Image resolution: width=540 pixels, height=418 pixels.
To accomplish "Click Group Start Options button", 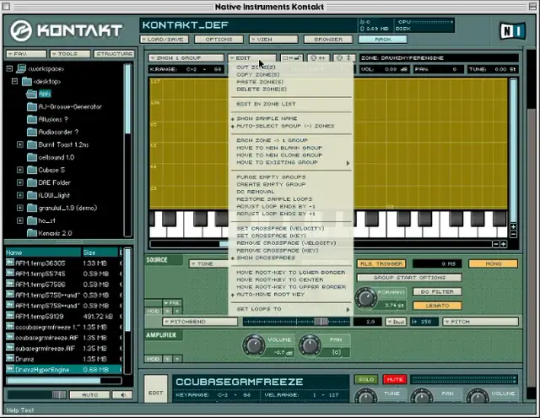I will point(409,278).
